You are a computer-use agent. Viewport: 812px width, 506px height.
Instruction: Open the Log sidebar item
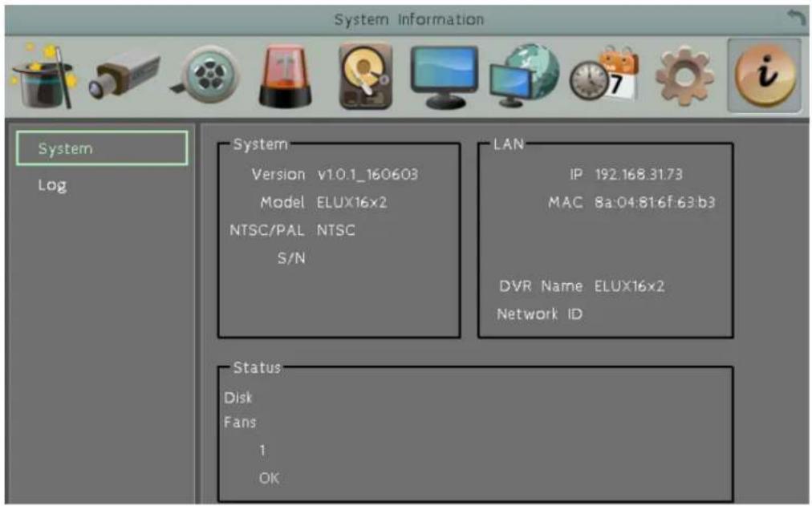[52, 185]
